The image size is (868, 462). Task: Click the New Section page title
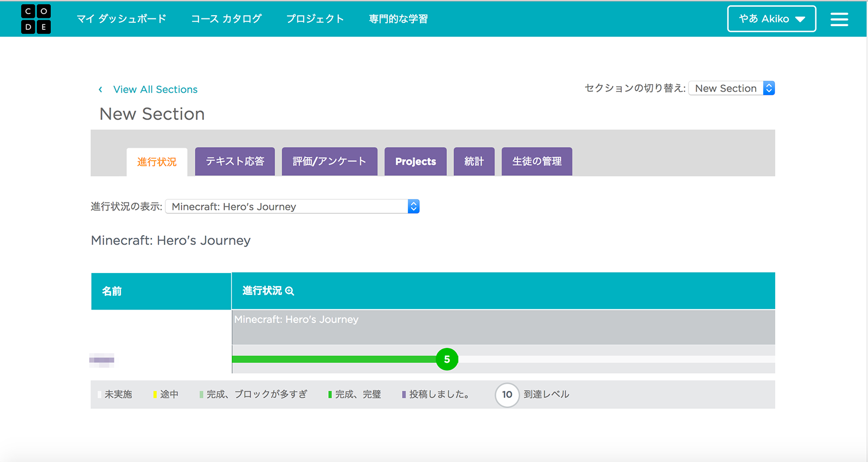(x=152, y=114)
